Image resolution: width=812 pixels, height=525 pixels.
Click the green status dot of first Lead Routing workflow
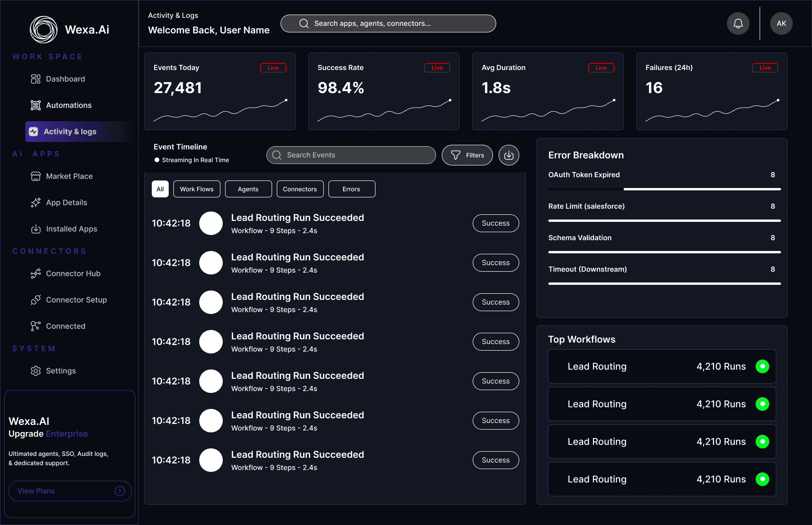point(762,366)
